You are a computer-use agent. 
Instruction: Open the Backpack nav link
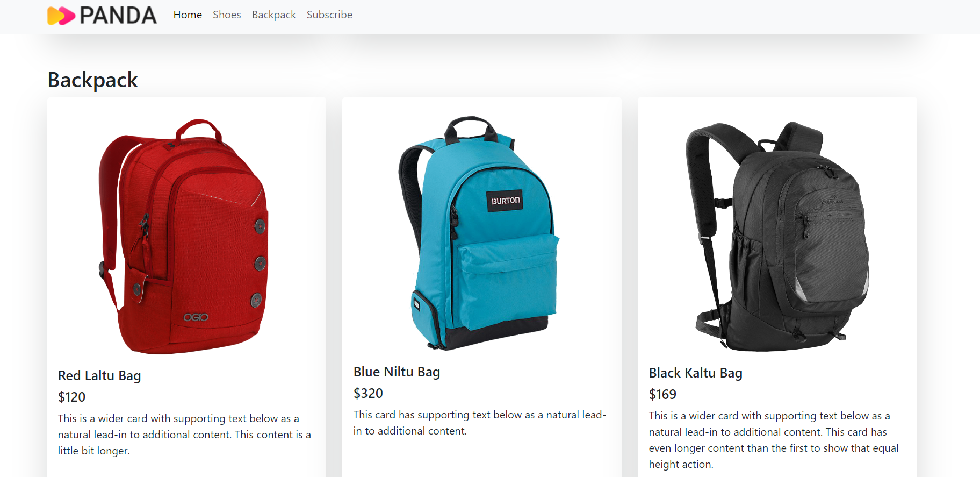(x=274, y=15)
